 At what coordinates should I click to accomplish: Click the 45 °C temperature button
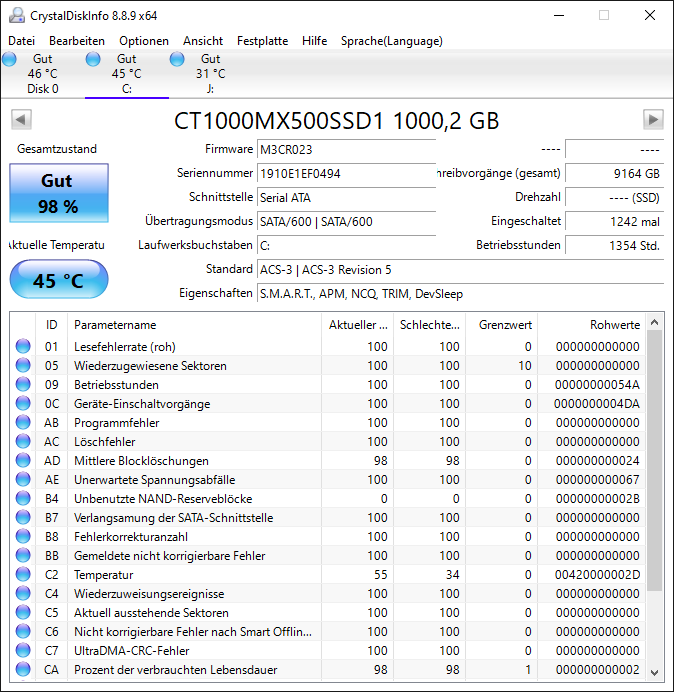[x=59, y=280]
